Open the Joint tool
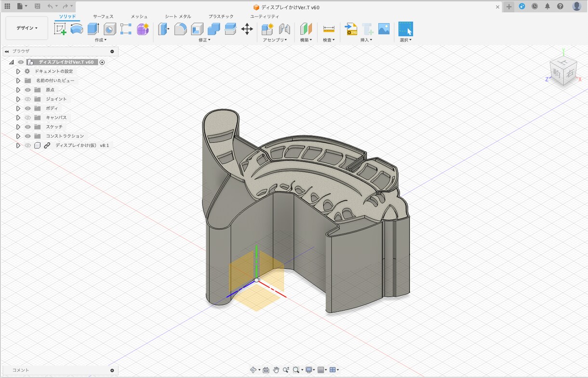The image size is (588, 378). (x=284, y=29)
